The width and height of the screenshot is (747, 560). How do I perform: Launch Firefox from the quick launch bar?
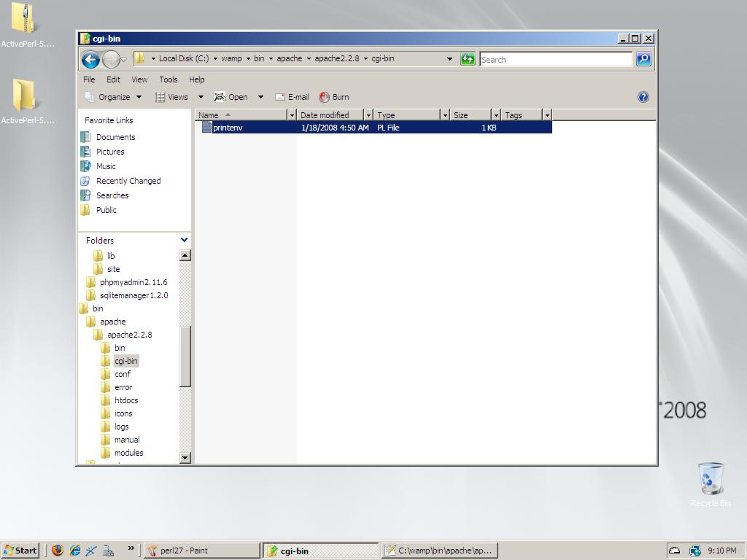pyautogui.click(x=58, y=551)
